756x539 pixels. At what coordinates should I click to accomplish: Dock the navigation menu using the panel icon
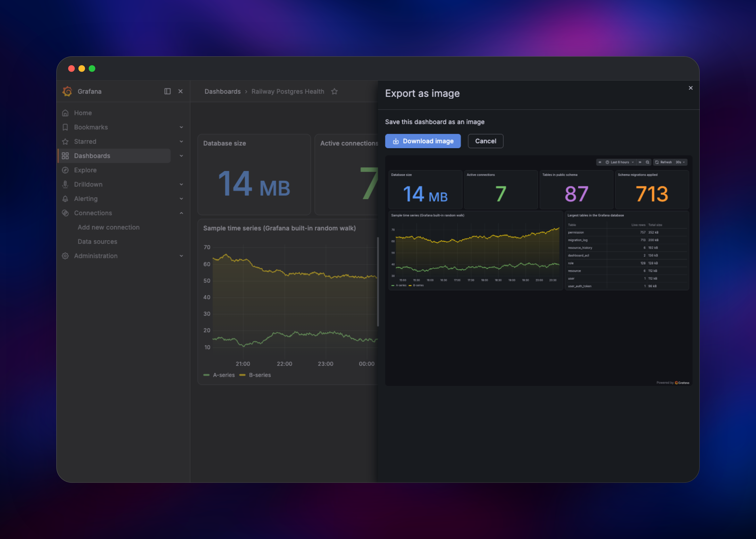point(168,91)
